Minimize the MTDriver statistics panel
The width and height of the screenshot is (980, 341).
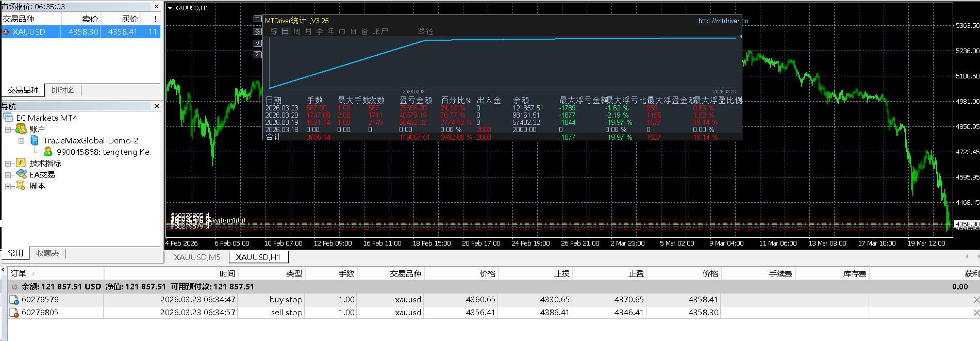(258, 19)
